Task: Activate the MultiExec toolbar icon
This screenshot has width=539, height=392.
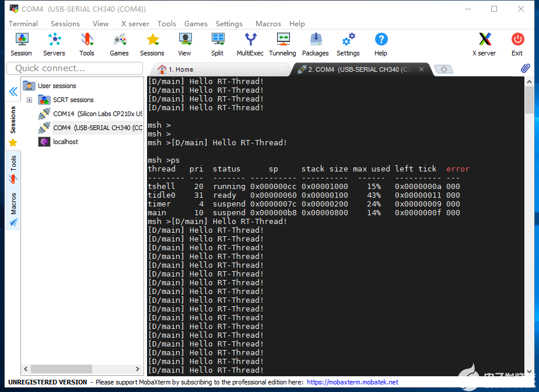Action: tap(250, 44)
